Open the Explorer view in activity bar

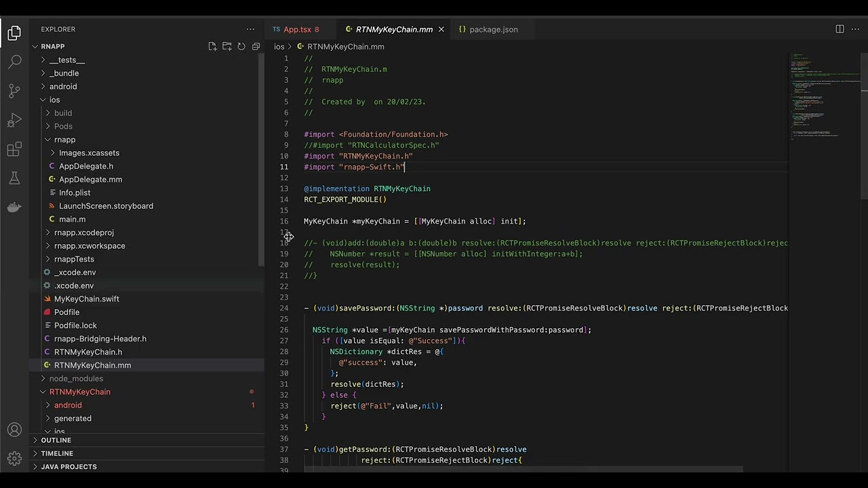(x=14, y=33)
